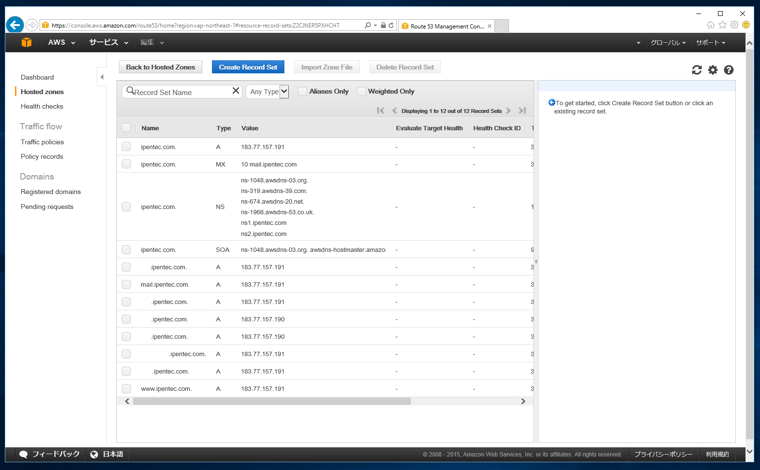
Task: Open Pending requests in the sidebar
Action: 47,206
